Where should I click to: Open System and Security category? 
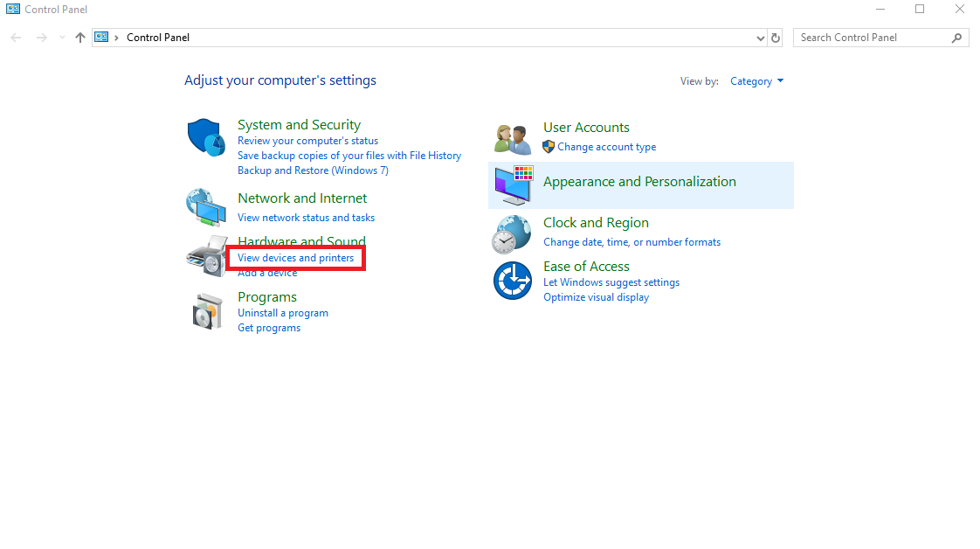point(300,124)
